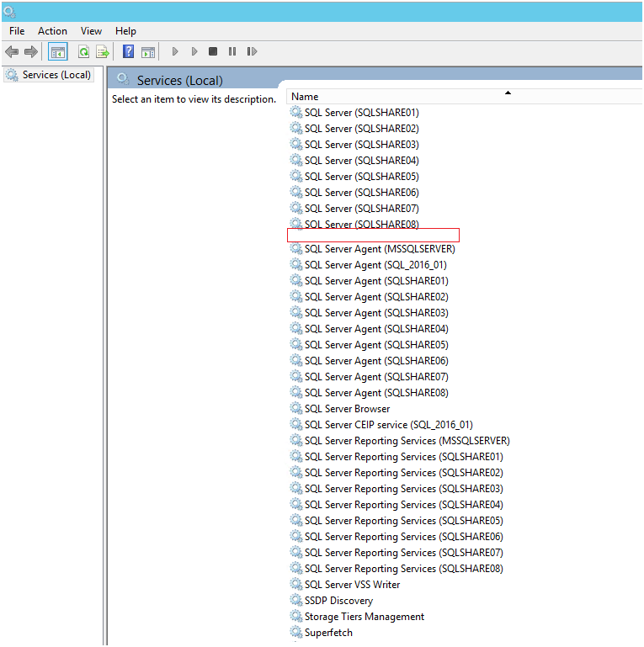
Task: Click the Pause Service toolbar icon
Action: click(232, 51)
